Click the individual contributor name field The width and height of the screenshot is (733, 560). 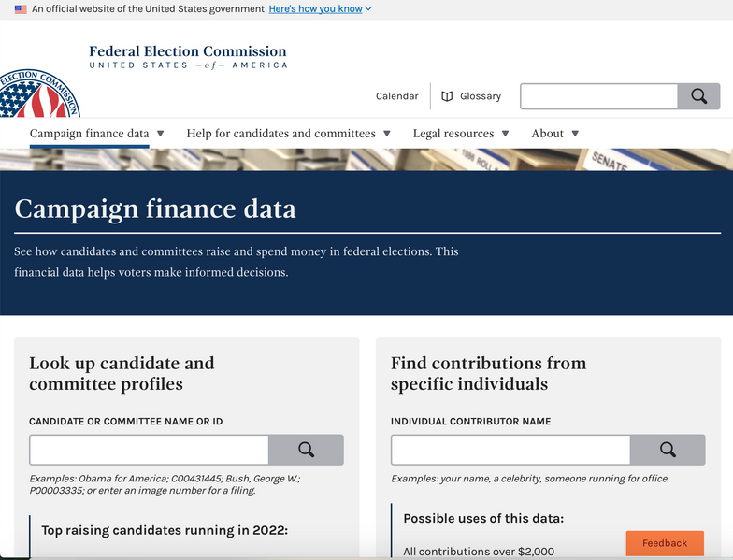pos(510,450)
